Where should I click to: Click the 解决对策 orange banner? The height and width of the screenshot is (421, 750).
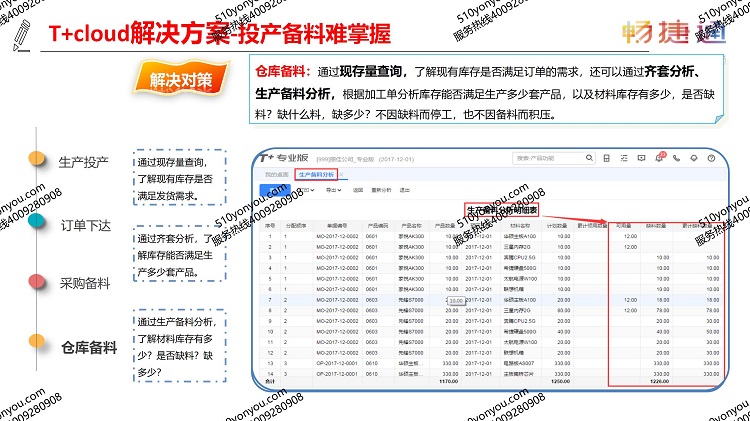181,79
